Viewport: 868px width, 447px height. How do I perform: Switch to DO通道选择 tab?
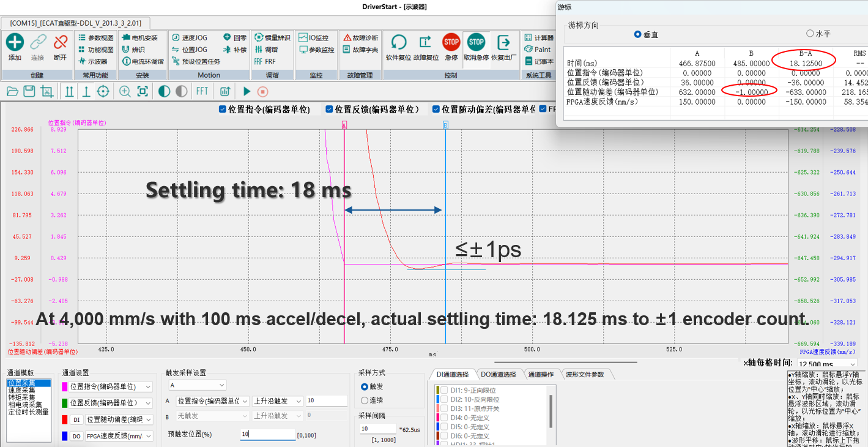click(500, 374)
